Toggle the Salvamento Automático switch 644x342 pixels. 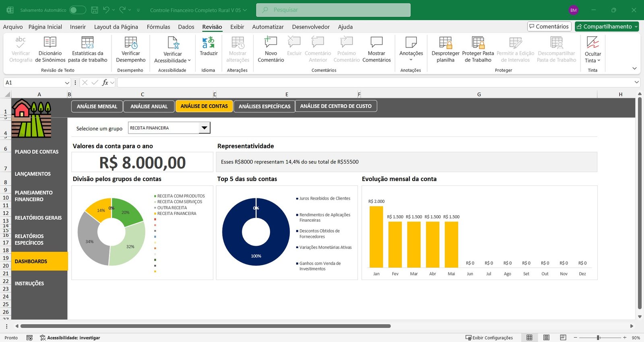77,10
